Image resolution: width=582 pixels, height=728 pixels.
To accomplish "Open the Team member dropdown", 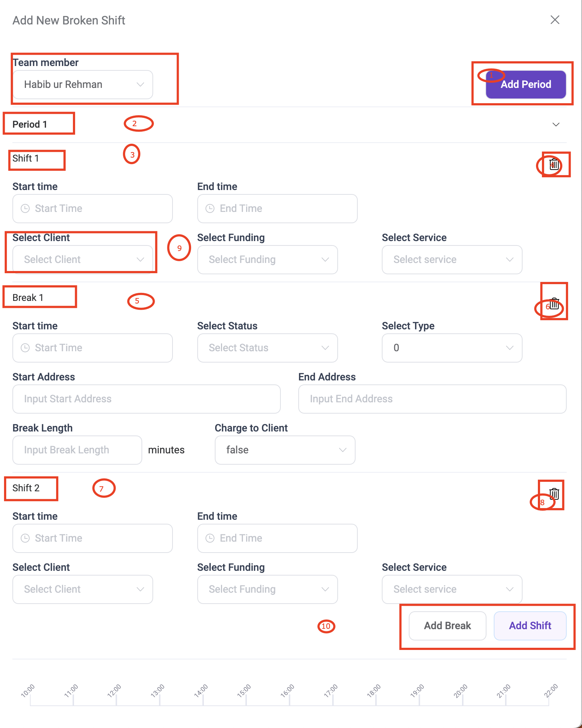I will point(83,85).
